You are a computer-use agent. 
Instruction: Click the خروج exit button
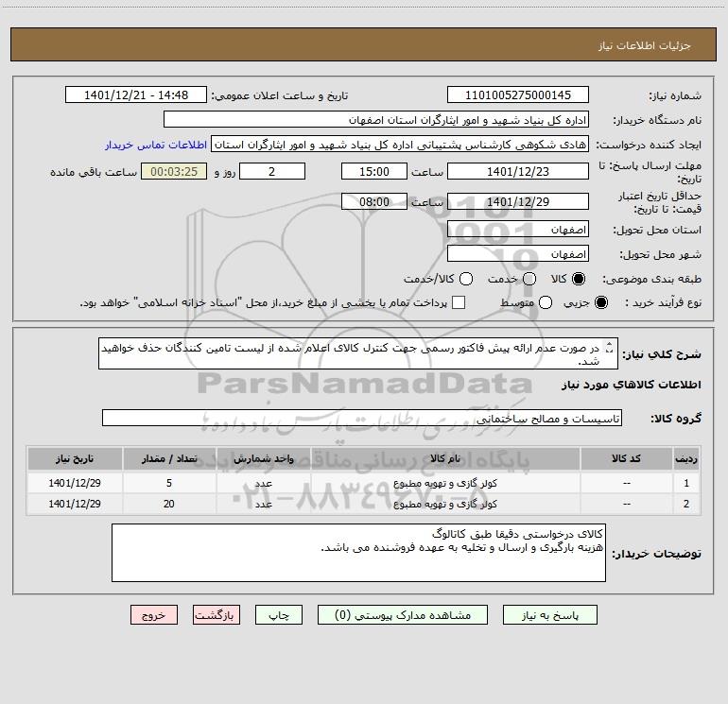pyautogui.click(x=154, y=615)
